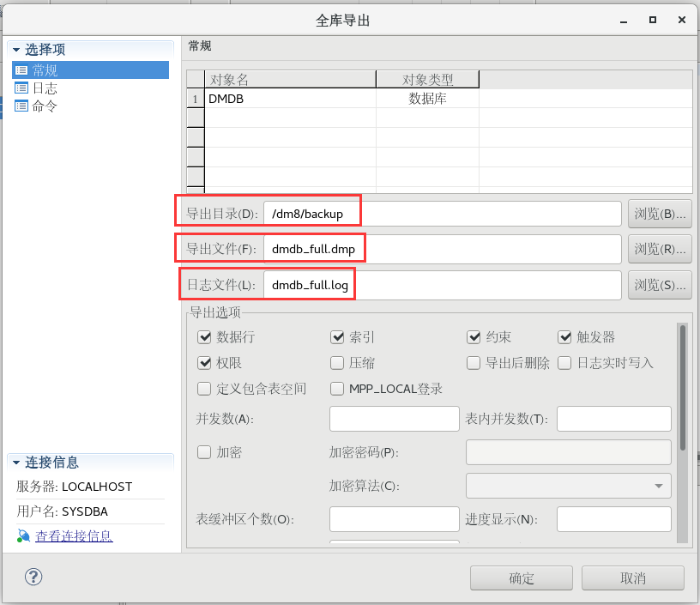Image resolution: width=700 pixels, height=605 pixels.
Task: Enable the 加密 checkbox
Action: click(x=204, y=452)
